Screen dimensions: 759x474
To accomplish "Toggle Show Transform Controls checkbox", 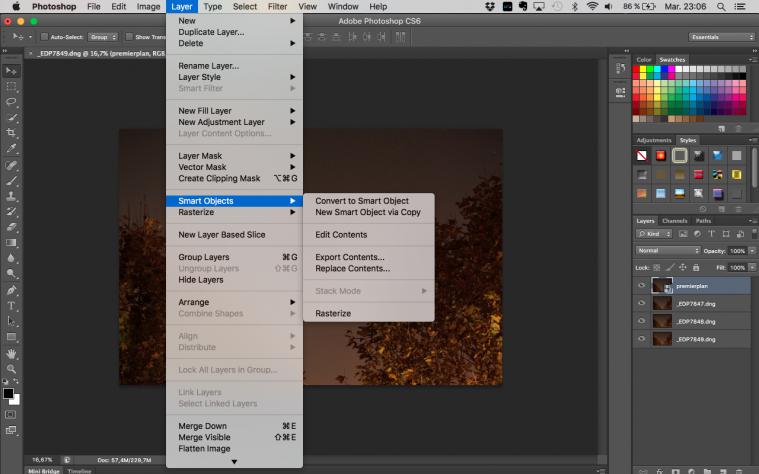I will [x=129, y=37].
